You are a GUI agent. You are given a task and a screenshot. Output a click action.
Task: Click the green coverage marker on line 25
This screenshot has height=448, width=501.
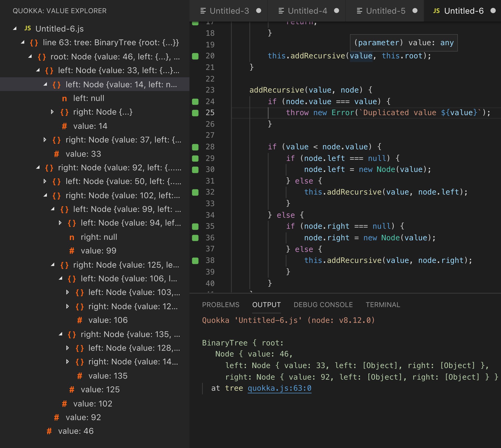[x=195, y=113]
